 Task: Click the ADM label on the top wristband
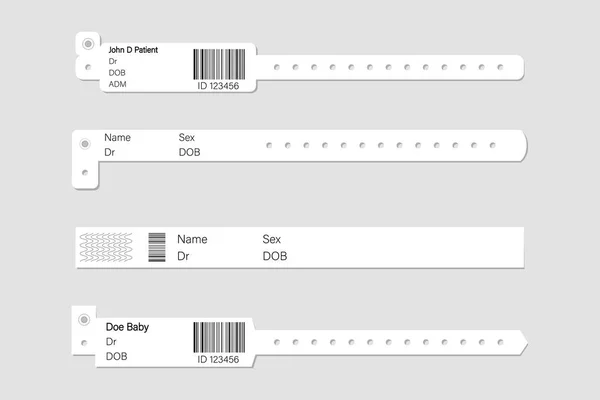[117, 84]
